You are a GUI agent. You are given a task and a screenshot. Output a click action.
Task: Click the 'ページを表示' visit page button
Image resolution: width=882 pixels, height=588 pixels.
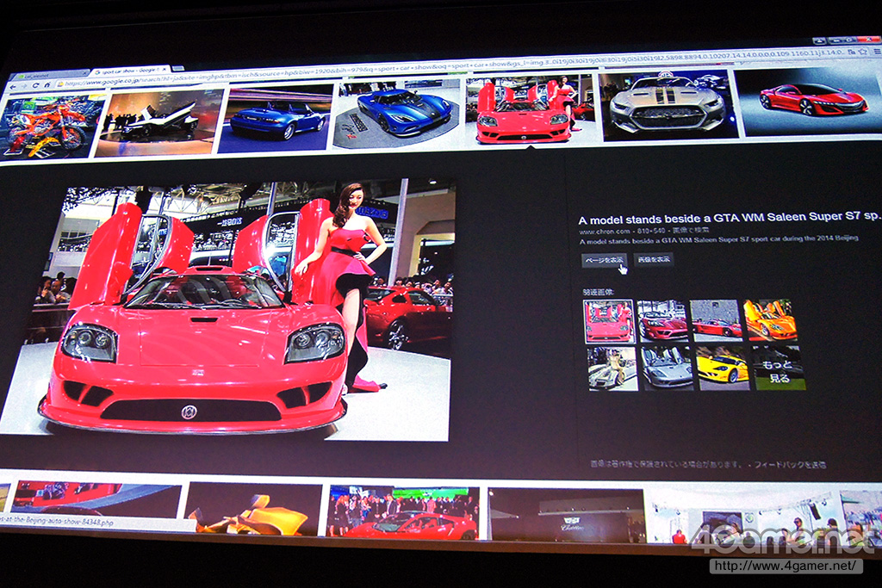(604, 260)
